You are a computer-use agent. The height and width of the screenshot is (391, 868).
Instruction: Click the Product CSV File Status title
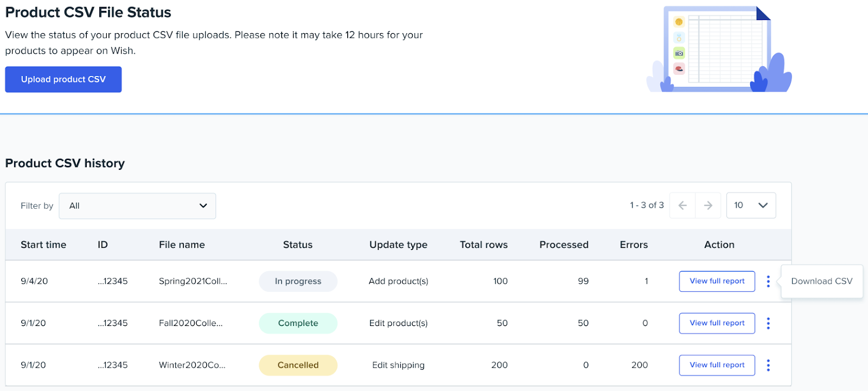pos(88,12)
